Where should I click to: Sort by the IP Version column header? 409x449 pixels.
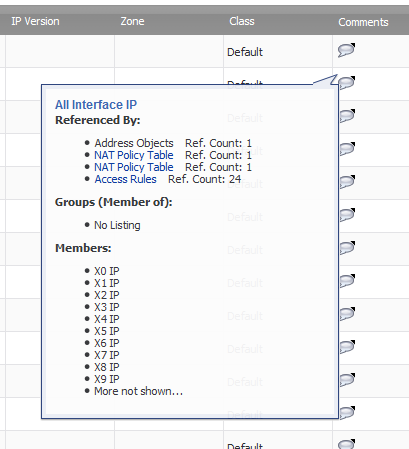(35, 21)
